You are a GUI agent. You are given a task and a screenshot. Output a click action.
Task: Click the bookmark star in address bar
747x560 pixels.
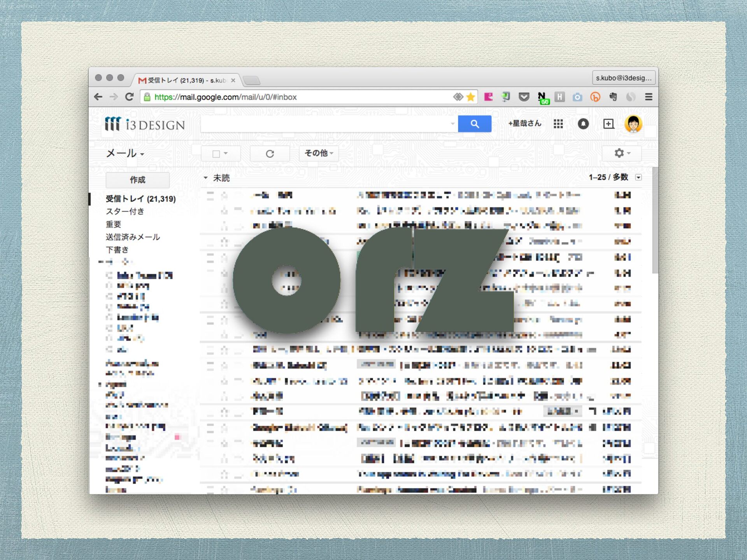click(x=470, y=97)
